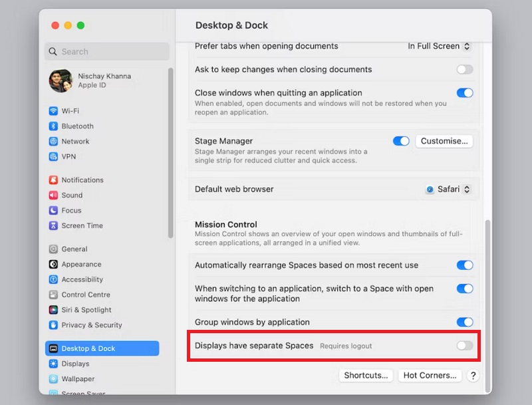Select Screen Time hourglass icon

[x=53, y=226]
